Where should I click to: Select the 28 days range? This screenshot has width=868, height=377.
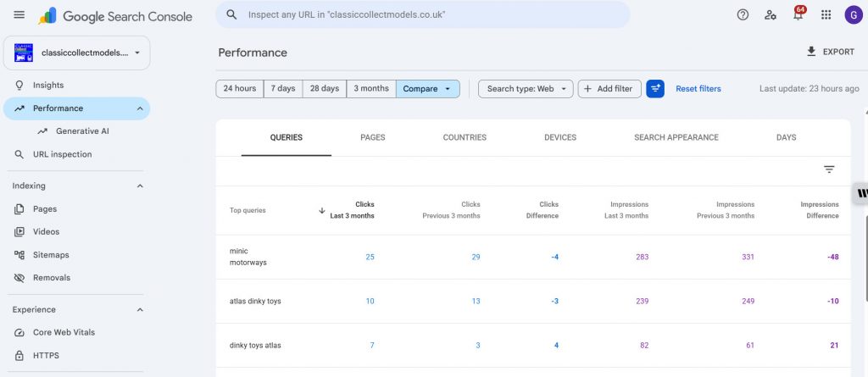pyautogui.click(x=325, y=89)
